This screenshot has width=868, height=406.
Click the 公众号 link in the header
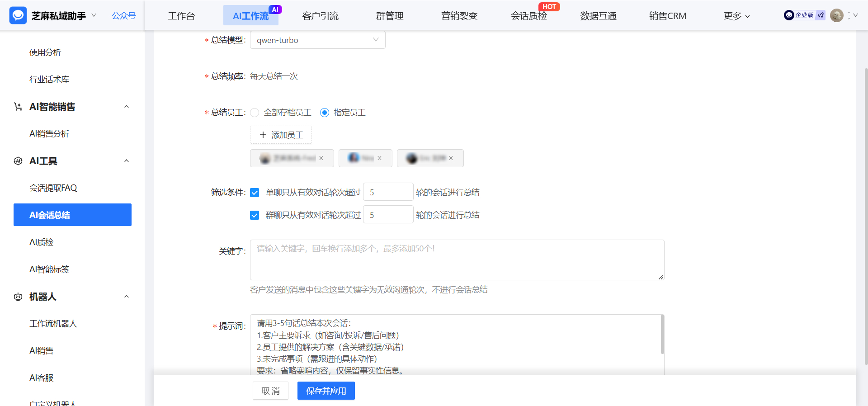click(x=124, y=16)
